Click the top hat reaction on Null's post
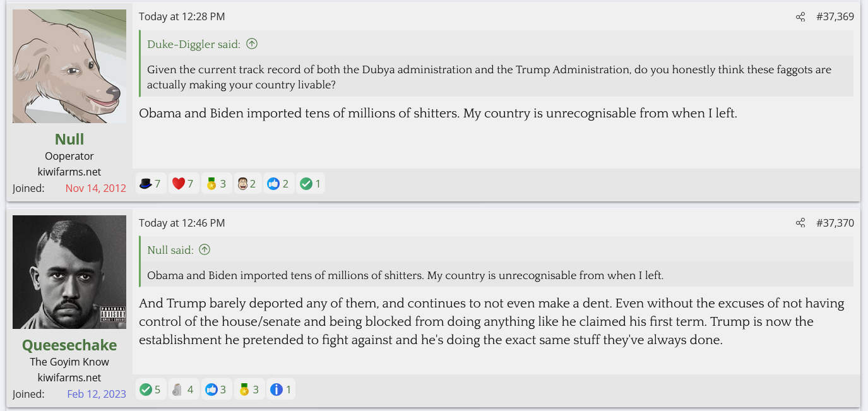Screen dimensions: 868x411 pos(146,184)
